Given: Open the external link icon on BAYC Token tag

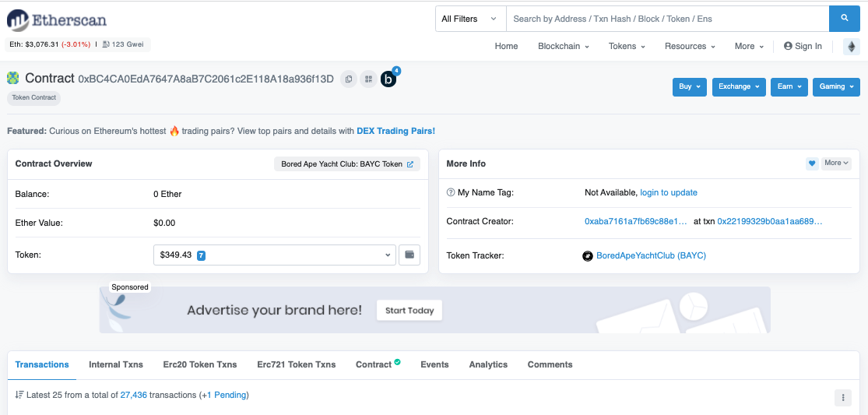Looking at the screenshot, I should tap(410, 164).
